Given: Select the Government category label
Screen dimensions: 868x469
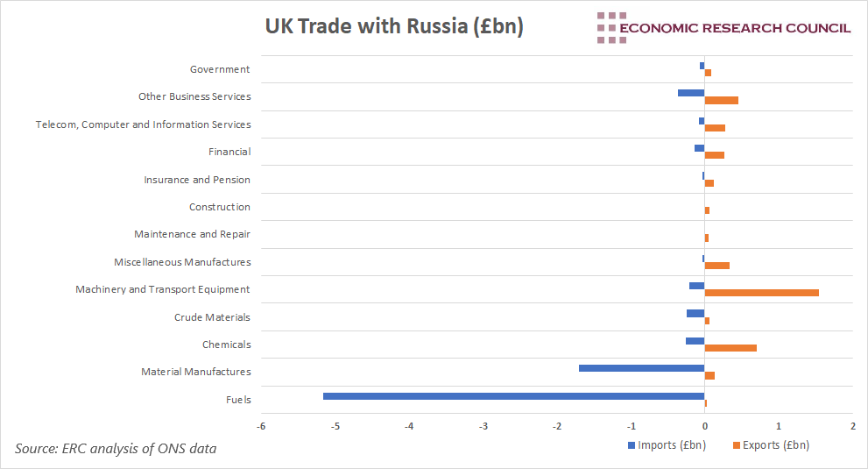Looking at the screenshot, I should click(220, 69).
